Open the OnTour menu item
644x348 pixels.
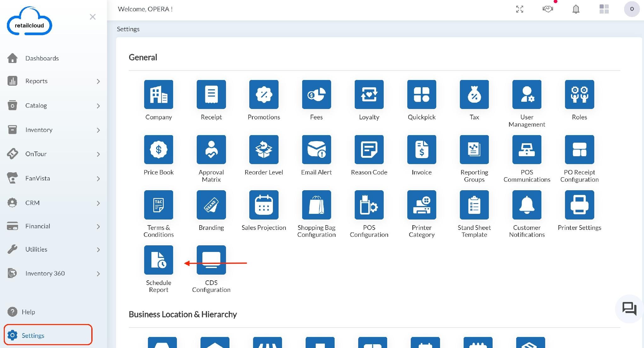pyautogui.click(x=54, y=154)
